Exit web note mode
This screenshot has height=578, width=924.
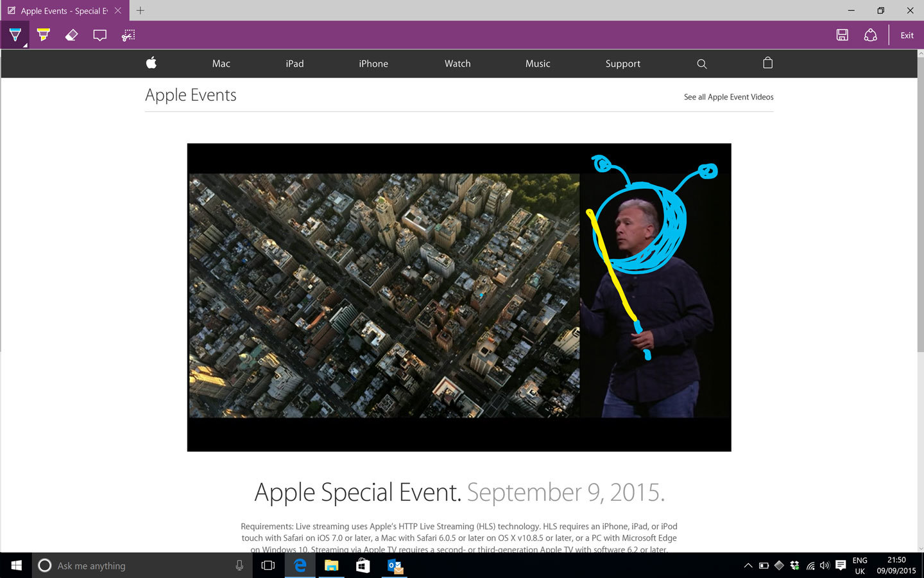tap(907, 35)
